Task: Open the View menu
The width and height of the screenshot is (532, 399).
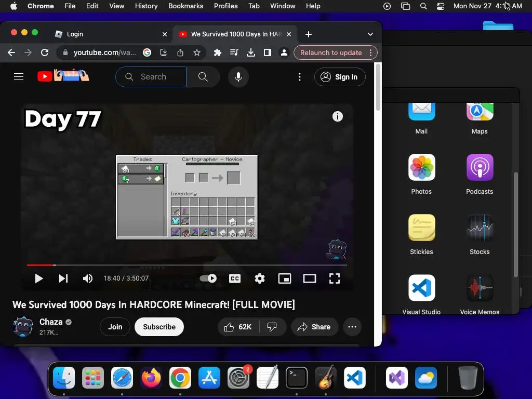Action: point(116,6)
